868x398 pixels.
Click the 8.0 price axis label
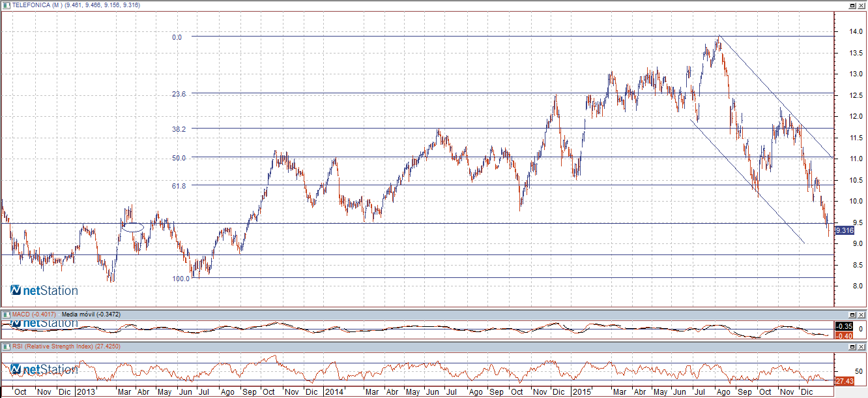click(858, 286)
